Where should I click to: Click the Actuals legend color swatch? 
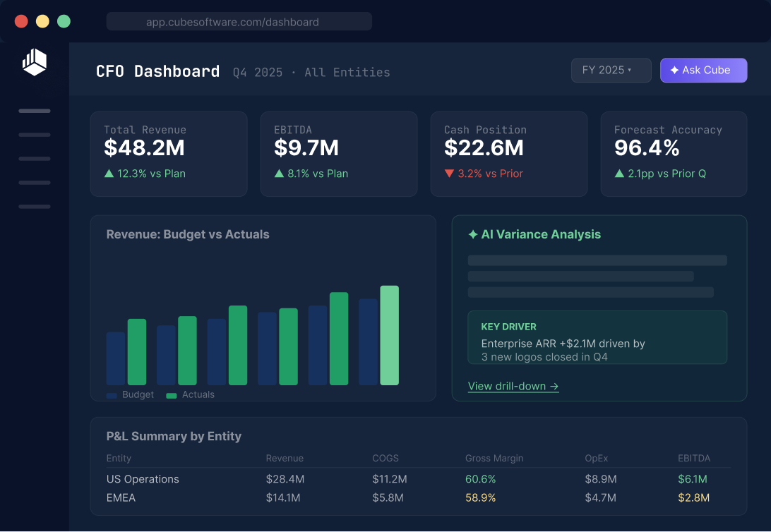[172, 395]
